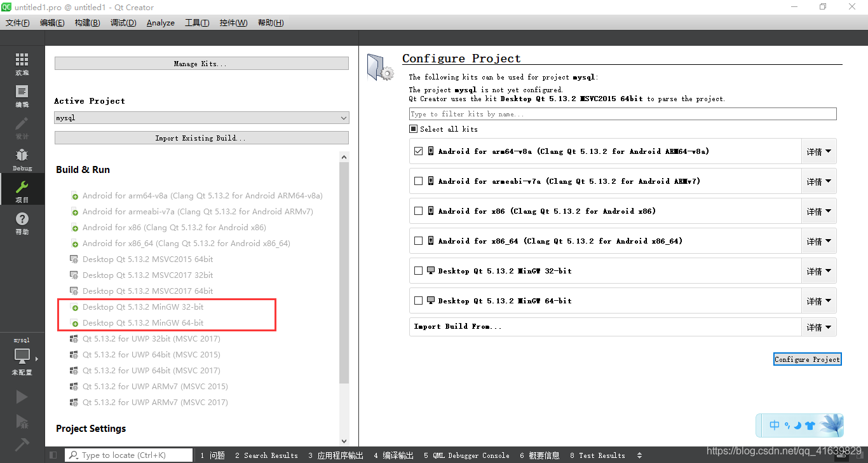Check Android for armeabi-v7a kit checkbox
Screen dimensions: 868x463
[x=418, y=181]
